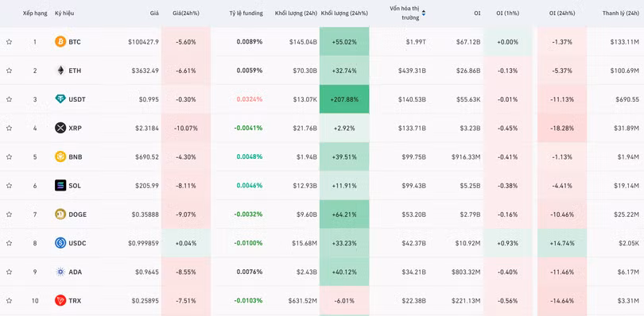Toggle sort arrows on Vốn hóa thị trường
Viewport: 644px width, 316px height.
coord(424,13)
